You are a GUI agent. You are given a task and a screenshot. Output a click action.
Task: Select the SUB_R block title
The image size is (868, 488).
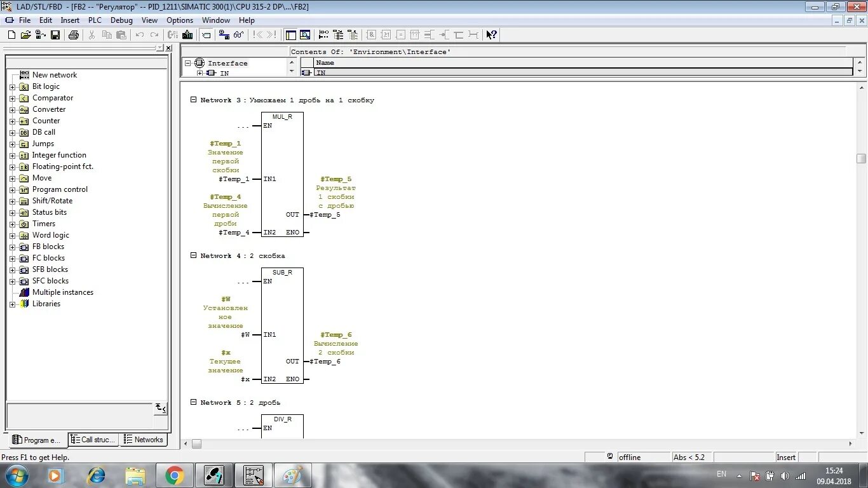point(282,273)
